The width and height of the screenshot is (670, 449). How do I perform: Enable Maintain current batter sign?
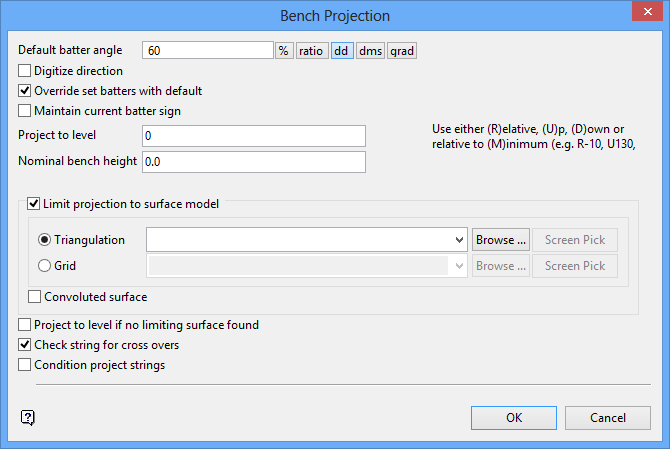pos(25,111)
